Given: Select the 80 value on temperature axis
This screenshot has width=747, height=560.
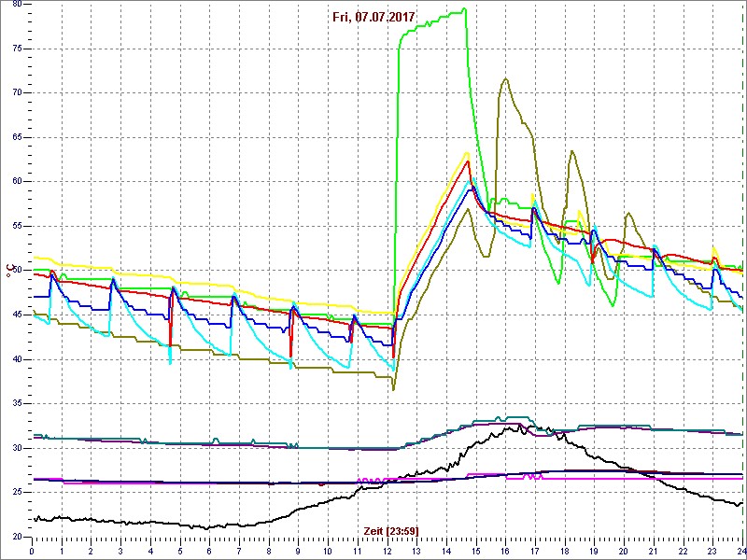Looking at the screenshot, I should [x=18, y=5].
